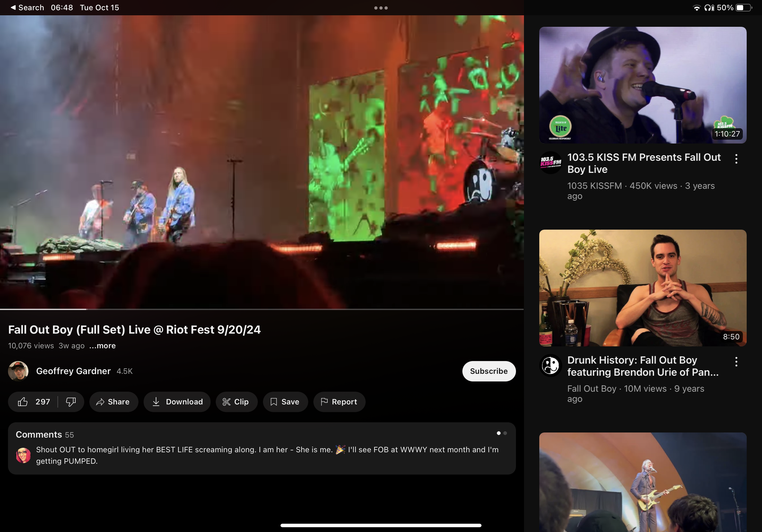
Task: Create a Clip of this video
Action: pyautogui.click(x=237, y=402)
